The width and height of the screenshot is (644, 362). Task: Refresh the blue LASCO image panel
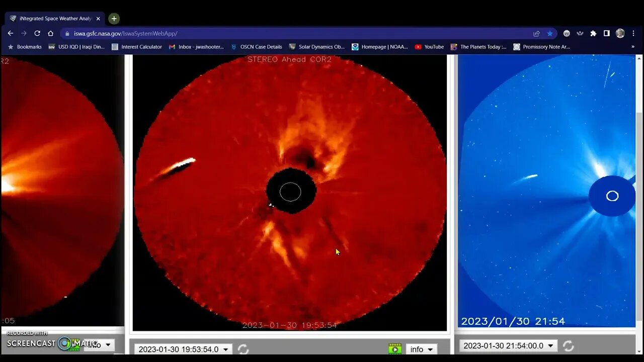569,346
